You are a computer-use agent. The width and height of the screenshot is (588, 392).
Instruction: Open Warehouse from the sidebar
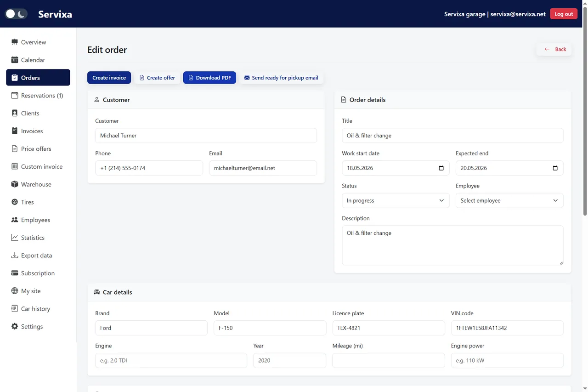[x=38, y=184]
